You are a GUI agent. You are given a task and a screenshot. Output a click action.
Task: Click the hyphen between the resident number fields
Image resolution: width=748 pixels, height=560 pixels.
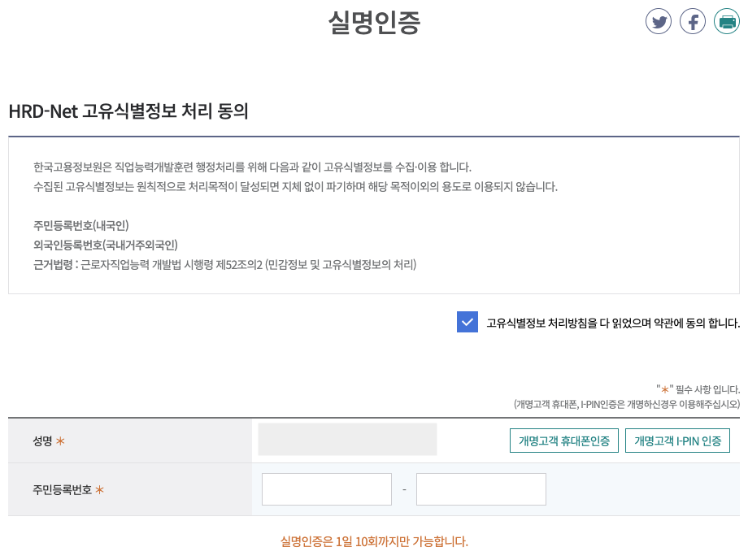click(403, 488)
